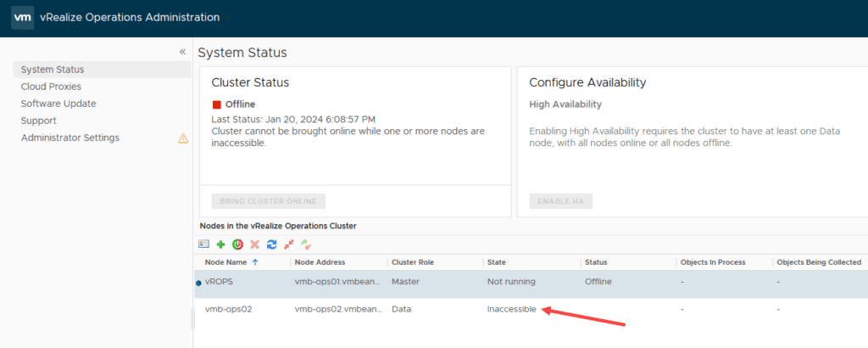Click the Bring Cluster Online button

point(269,201)
